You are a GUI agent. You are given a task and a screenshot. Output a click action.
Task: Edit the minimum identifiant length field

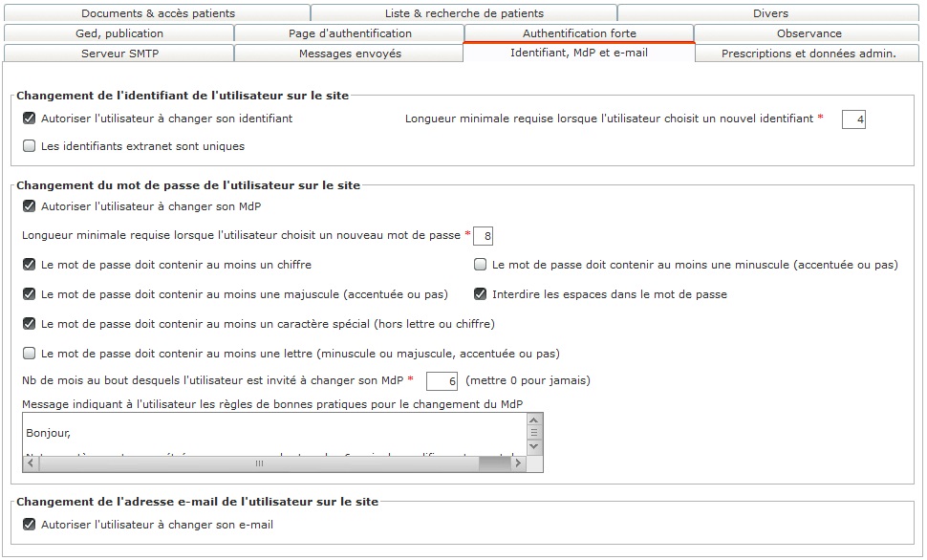853,118
